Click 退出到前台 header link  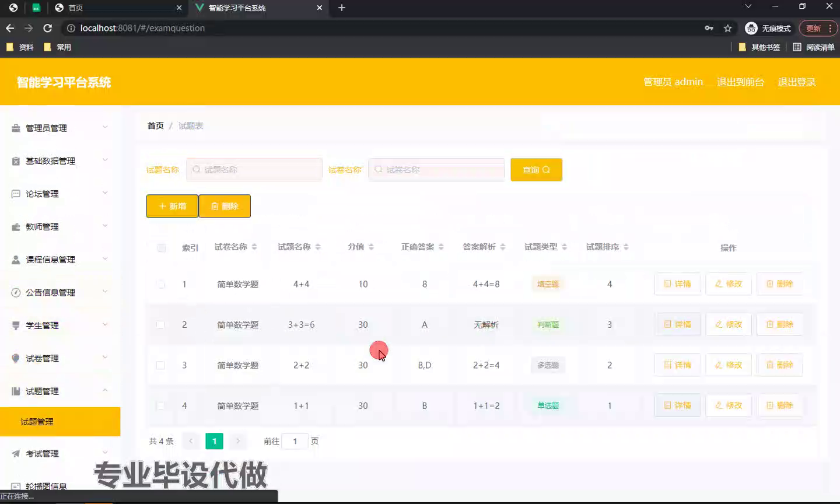point(740,82)
